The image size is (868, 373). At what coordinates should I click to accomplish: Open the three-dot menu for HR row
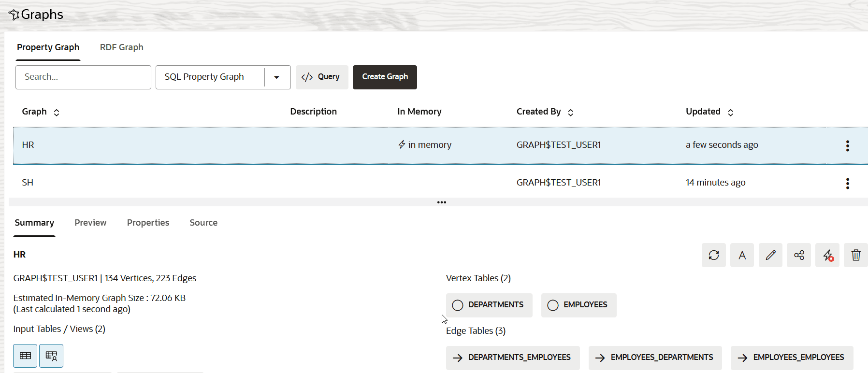pos(848,146)
